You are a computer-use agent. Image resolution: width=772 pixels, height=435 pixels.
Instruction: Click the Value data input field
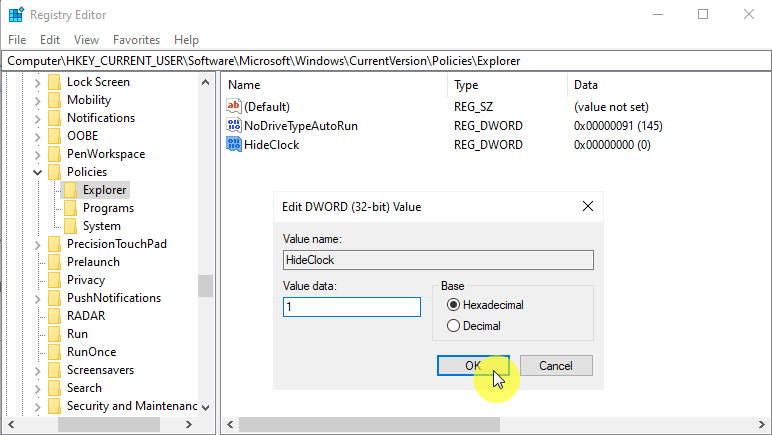pos(351,307)
